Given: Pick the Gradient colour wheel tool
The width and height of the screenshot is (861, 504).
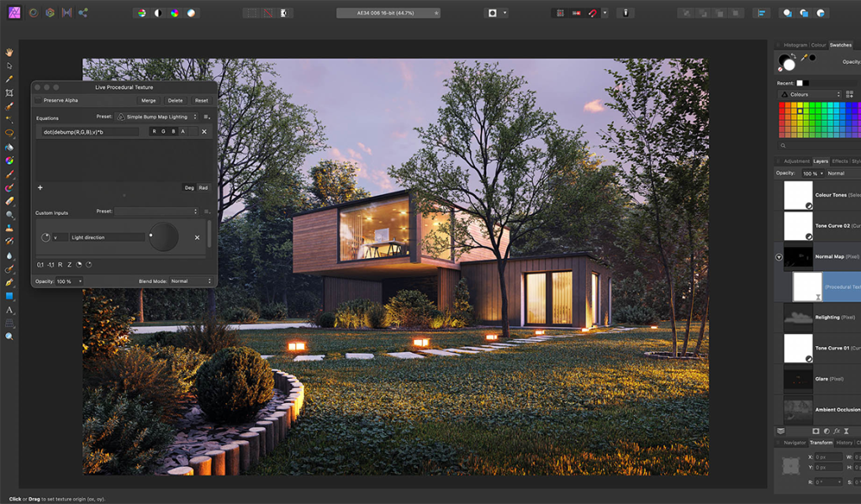Looking at the screenshot, I should tap(9, 160).
